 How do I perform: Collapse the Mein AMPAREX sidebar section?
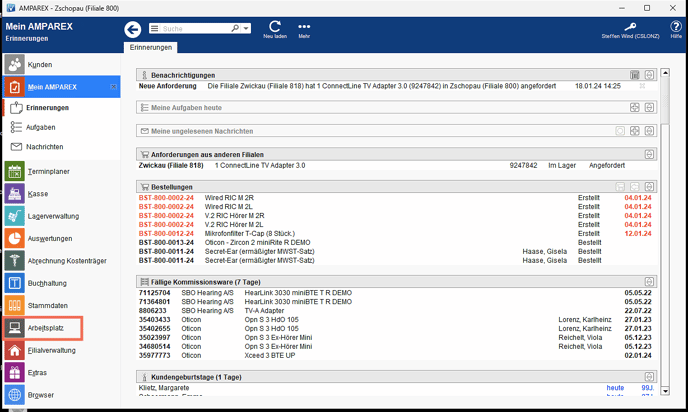(113, 87)
